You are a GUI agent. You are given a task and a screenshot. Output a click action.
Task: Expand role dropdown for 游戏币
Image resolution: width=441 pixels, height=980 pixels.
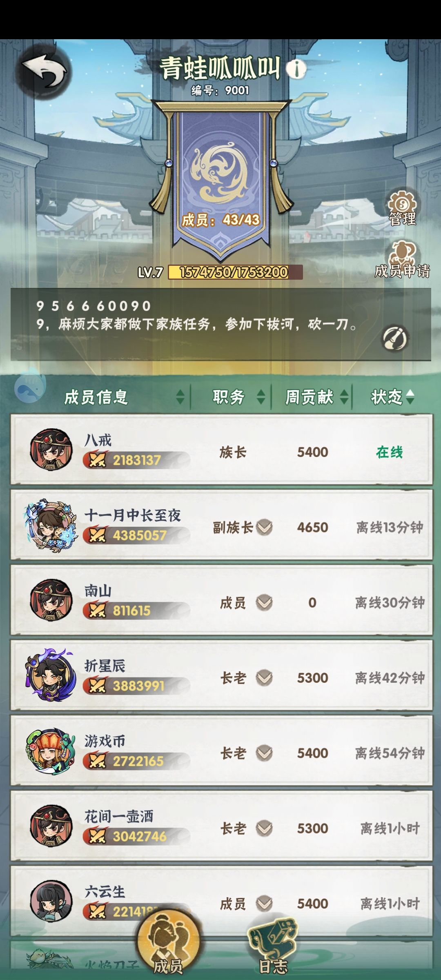coord(264,753)
